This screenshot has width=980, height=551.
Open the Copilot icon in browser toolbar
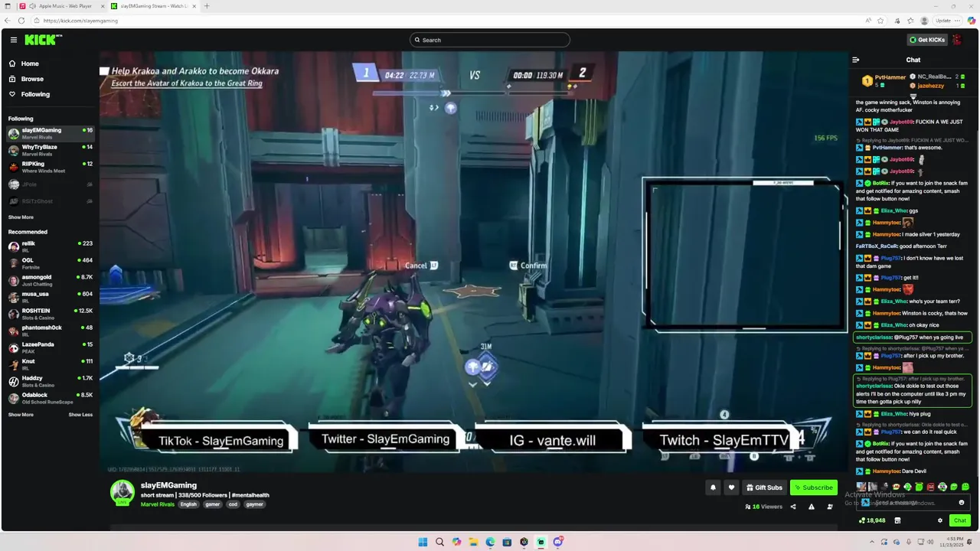[972, 21]
